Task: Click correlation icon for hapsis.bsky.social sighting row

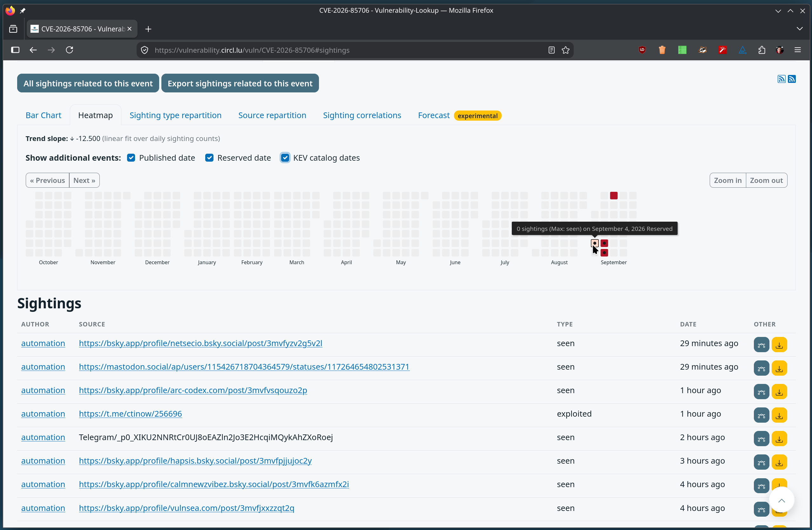Action: click(761, 462)
